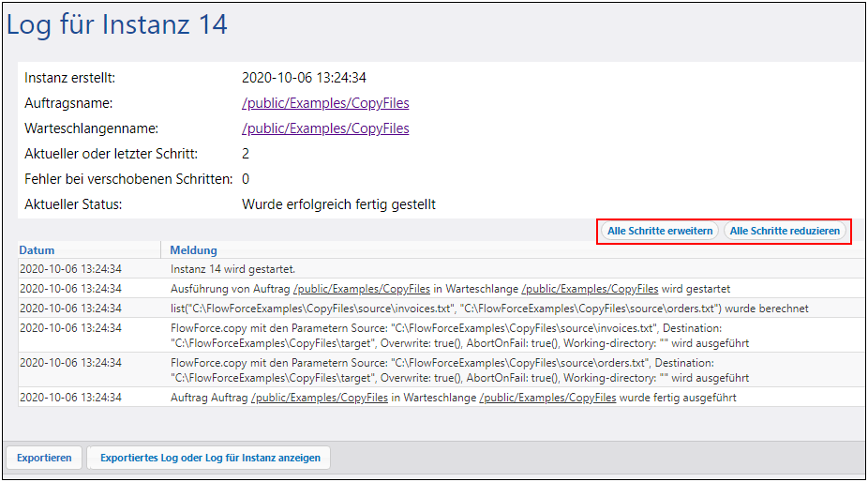Open job link in the 'Auftrag Auftrag' row

tap(320, 398)
